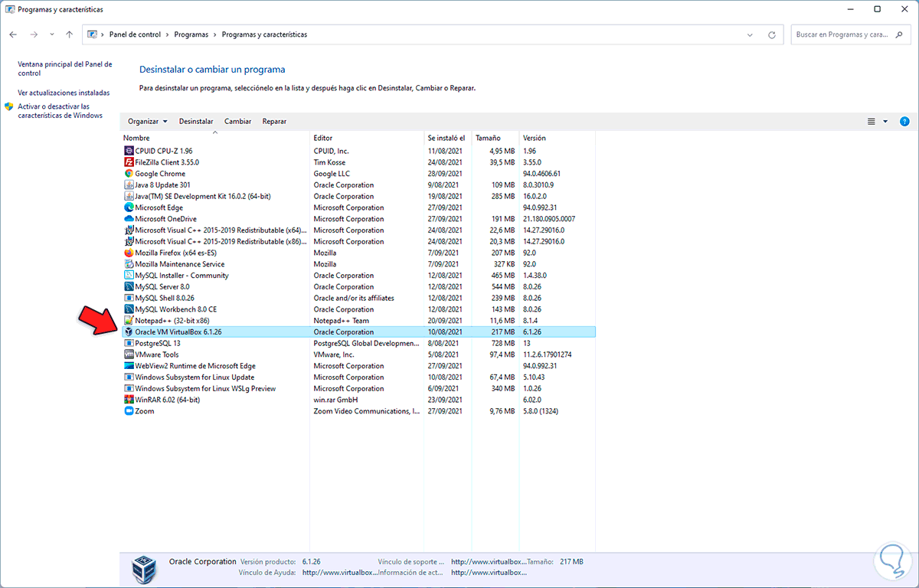This screenshot has height=588, width=919.
Task: Expand the address bar history dropdown
Action: click(750, 34)
